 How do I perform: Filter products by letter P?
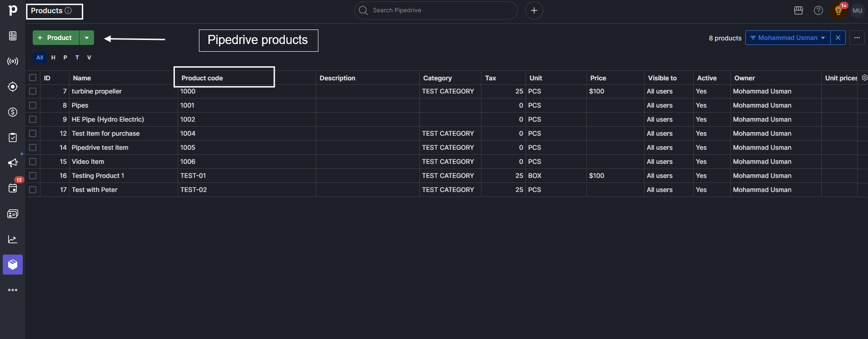pyautogui.click(x=65, y=58)
